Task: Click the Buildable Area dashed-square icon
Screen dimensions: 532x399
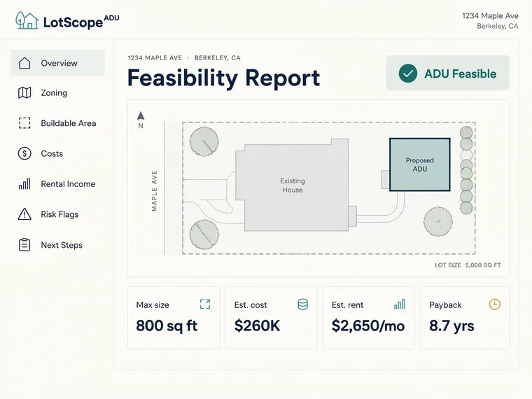Action: (x=24, y=122)
